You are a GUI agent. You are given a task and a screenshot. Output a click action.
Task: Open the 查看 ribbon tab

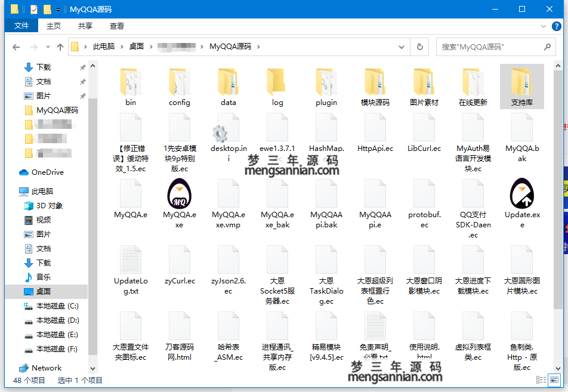117,26
